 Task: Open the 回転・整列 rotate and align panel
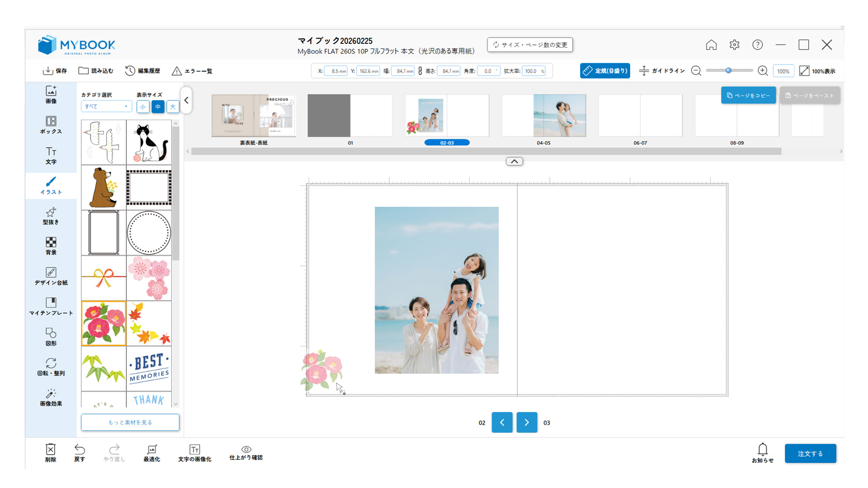point(51,367)
